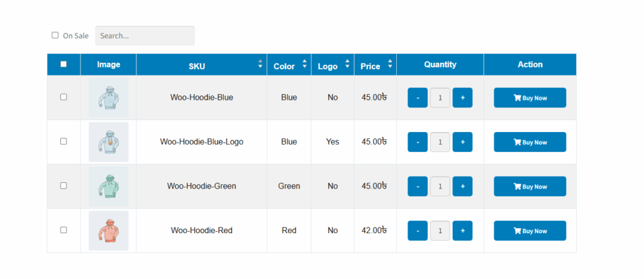Increase quantity for Woo-Hoodie-Blue
644x279 pixels.
(462, 97)
